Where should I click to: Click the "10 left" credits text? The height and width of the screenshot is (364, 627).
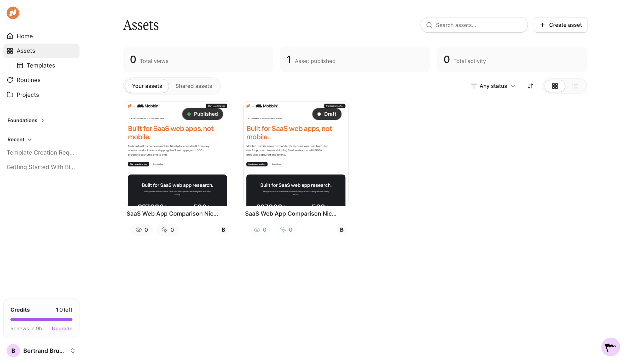pos(64,310)
